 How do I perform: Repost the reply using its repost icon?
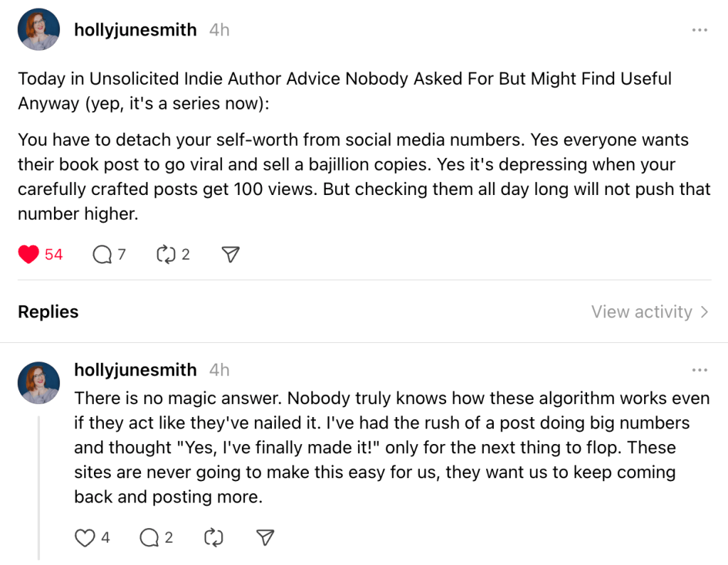(x=213, y=537)
